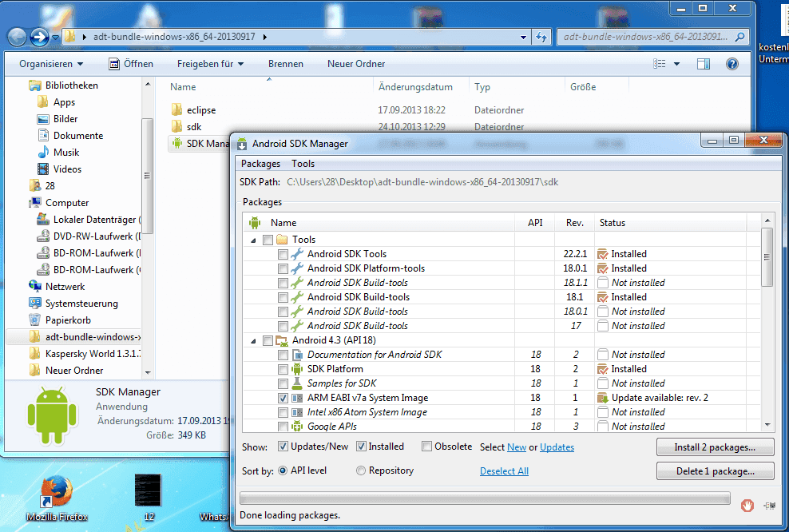Click the New selection link
789x532 pixels.
point(517,447)
